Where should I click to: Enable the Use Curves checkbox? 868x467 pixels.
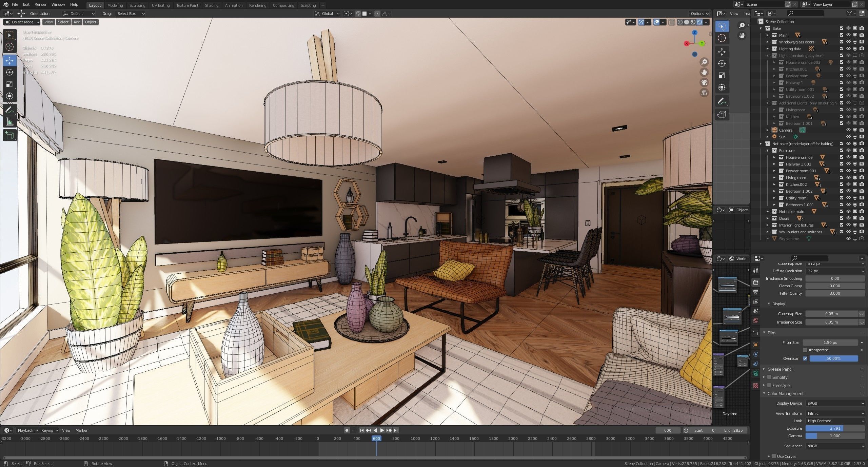[774, 456]
